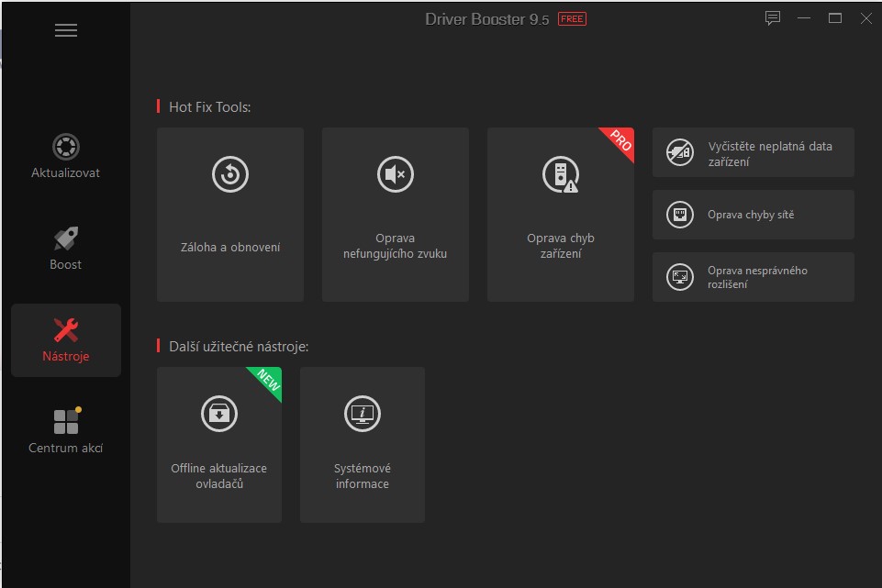This screenshot has width=882, height=588.
Task: Open the feedback chat bubble icon
Action: coord(772,18)
